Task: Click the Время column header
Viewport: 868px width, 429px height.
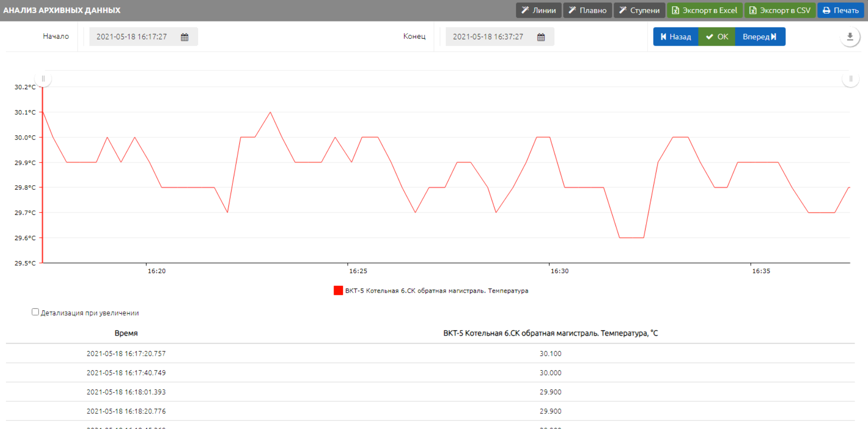Action: point(126,333)
